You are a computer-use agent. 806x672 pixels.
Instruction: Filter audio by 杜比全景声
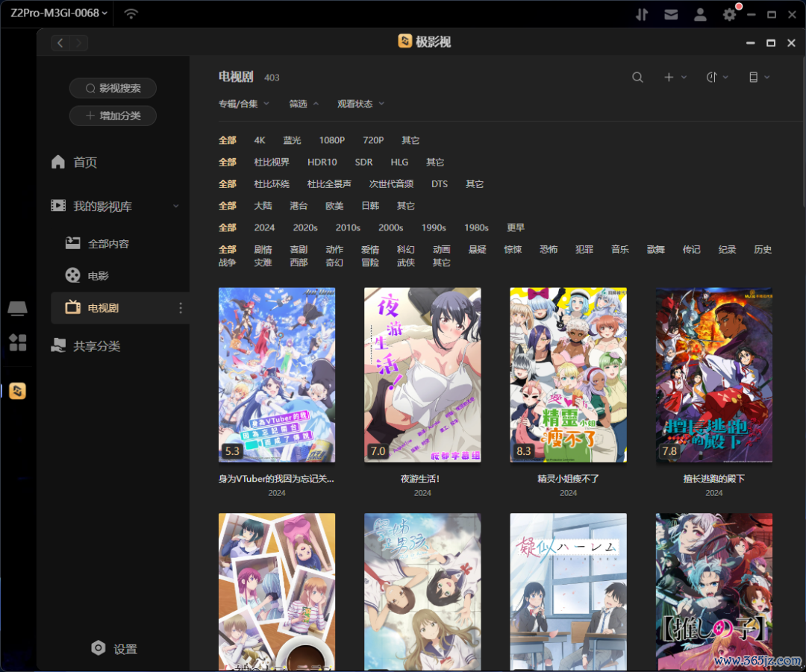tap(329, 184)
